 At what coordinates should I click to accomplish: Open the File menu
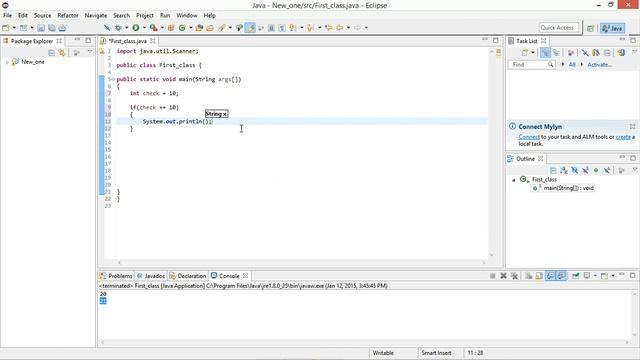coord(7,15)
